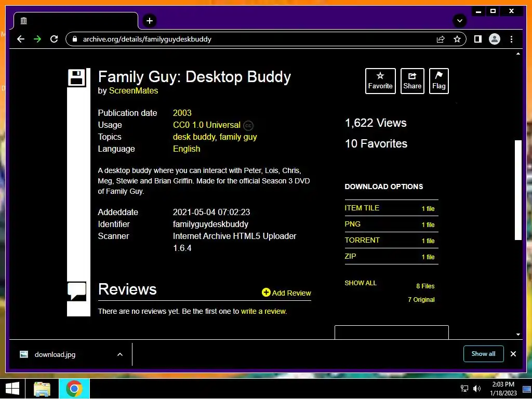Click the Flag button
The height and width of the screenshot is (399, 532).
coord(438,81)
